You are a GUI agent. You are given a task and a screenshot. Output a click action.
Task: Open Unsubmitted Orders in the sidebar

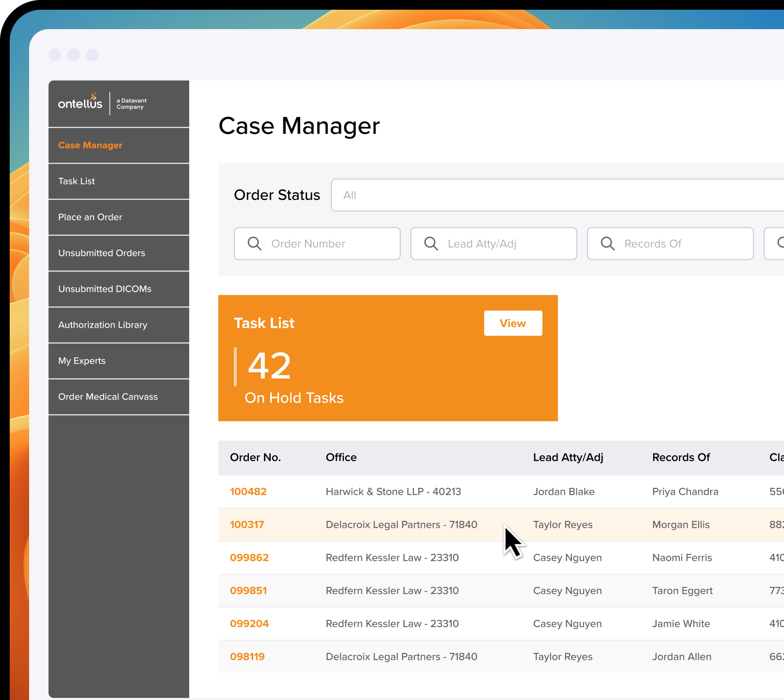pos(119,253)
